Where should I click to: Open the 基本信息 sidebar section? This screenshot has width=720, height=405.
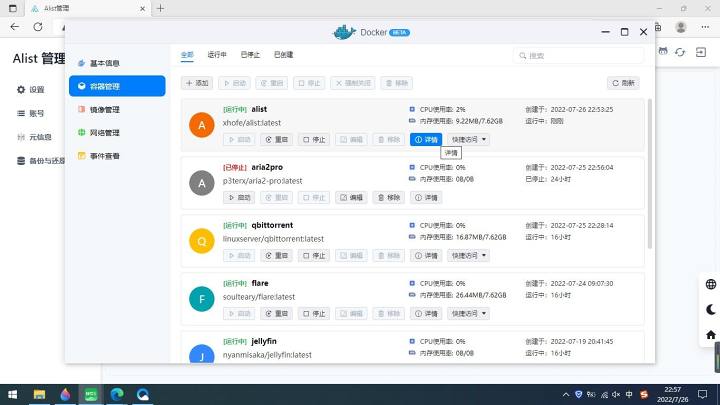tap(117, 63)
